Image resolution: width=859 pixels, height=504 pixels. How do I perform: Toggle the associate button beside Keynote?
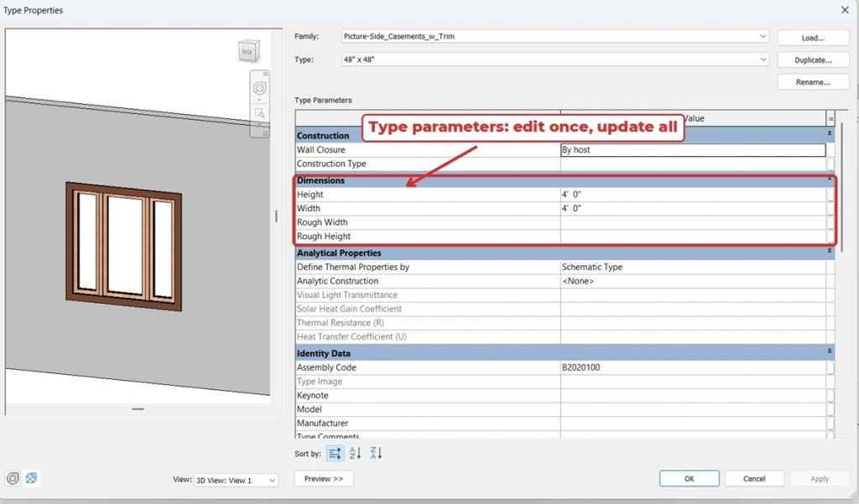830,396
